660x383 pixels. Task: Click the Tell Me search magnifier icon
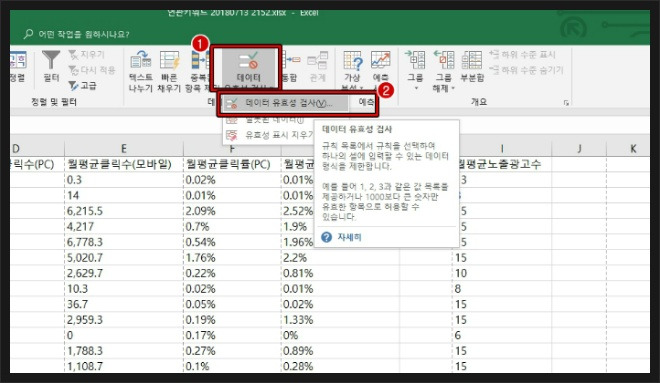[28, 34]
